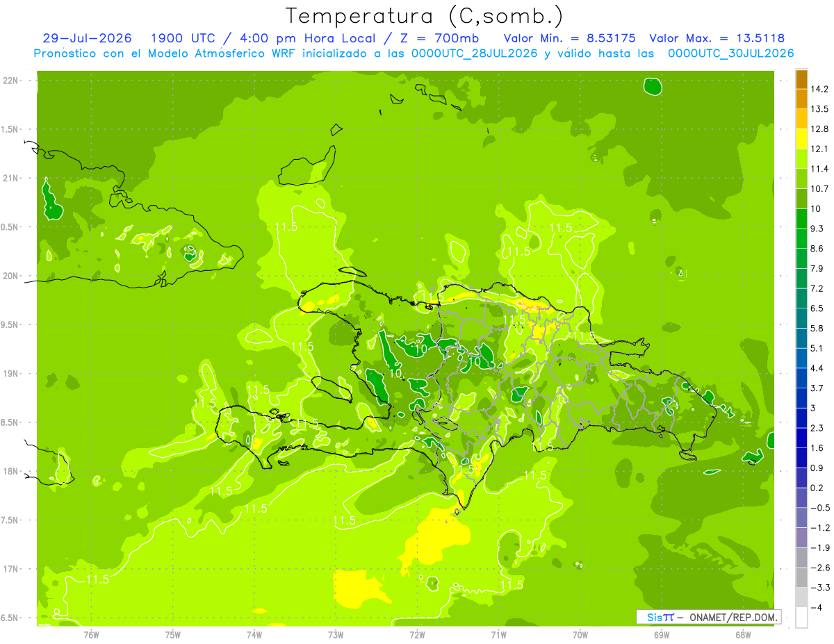Click the '74W' longitude axis label
The image size is (834, 644).
(x=254, y=634)
